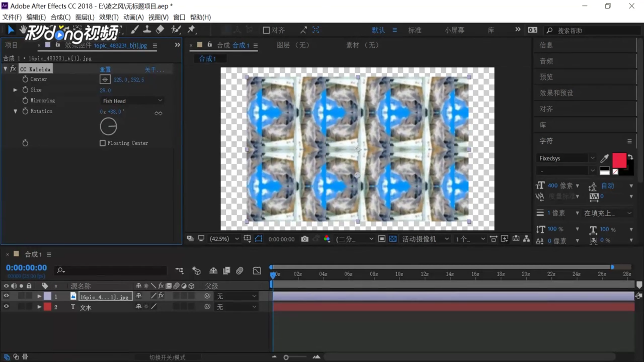The width and height of the screenshot is (644, 362).
Task: Select the Selection arrow tool
Action: pos(11,30)
